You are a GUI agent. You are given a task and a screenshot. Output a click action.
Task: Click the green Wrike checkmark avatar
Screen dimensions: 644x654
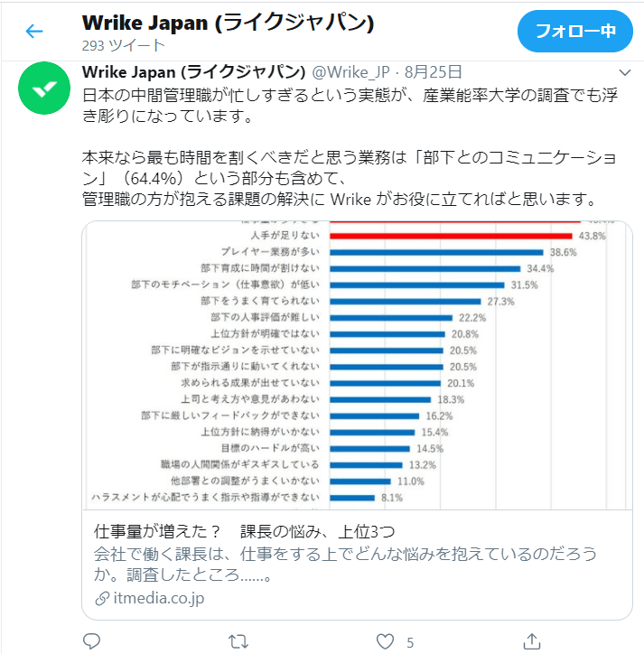point(41,90)
